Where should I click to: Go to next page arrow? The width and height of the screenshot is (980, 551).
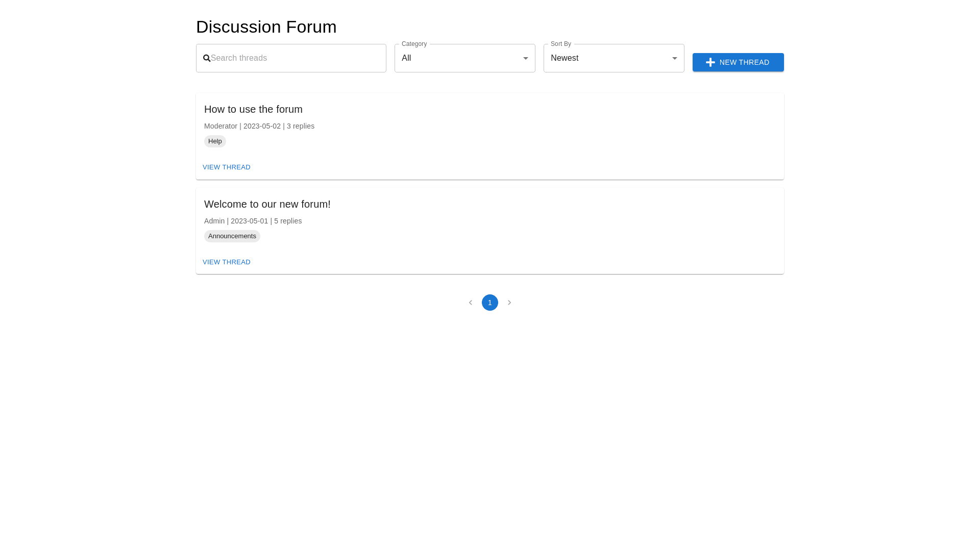pos(509,303)
